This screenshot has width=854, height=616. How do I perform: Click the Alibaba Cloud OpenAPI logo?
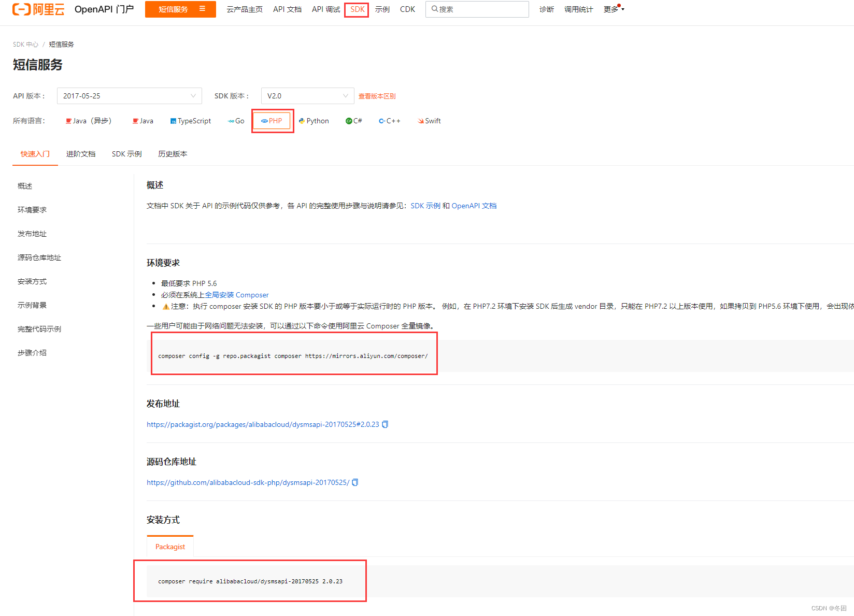[x=38, y=9]
